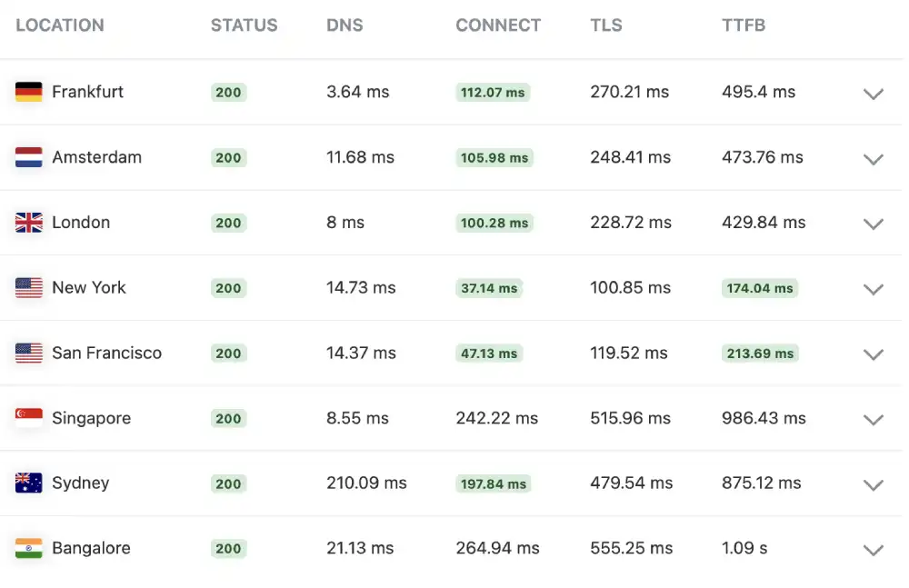Click the DNS column header

[345, 25]
